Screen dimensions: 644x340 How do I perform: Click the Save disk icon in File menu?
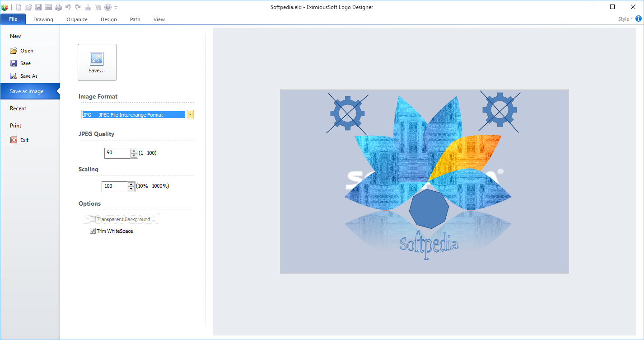[14, 63]
